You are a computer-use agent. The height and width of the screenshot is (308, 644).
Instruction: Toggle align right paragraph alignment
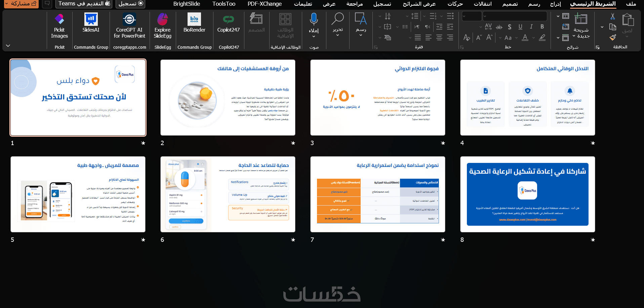450,37
